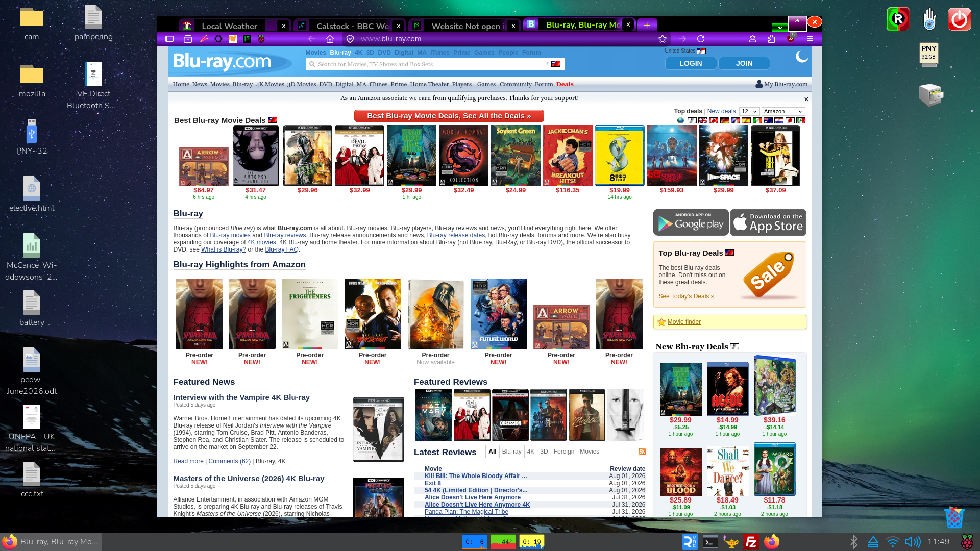
Task: Reload the Blu-ray.com page
Action: click(701, 39)
